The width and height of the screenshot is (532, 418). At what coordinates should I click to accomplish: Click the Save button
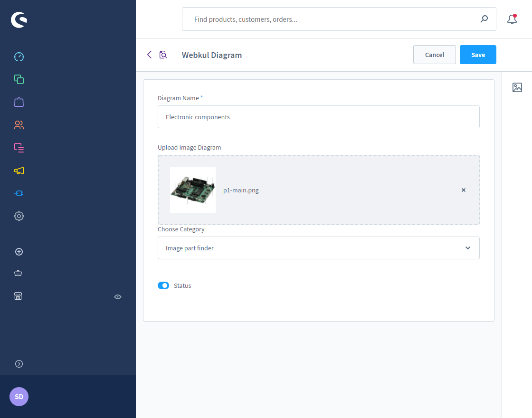click(478, 55)
